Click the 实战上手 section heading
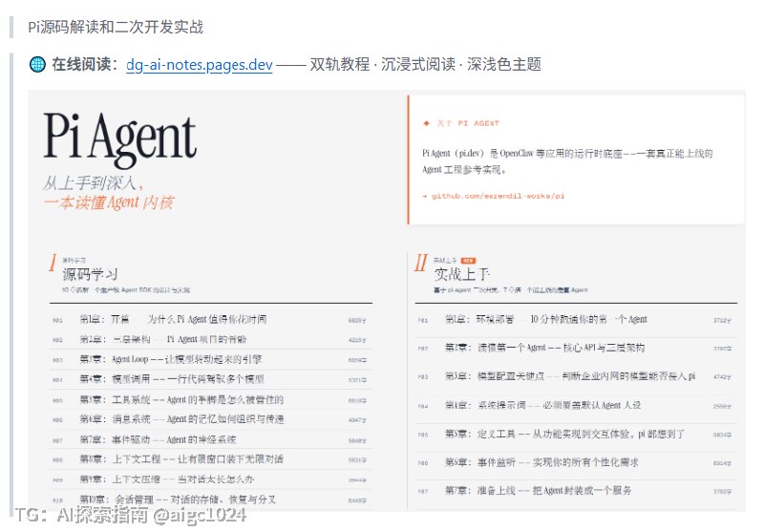 tap(461, 274)
